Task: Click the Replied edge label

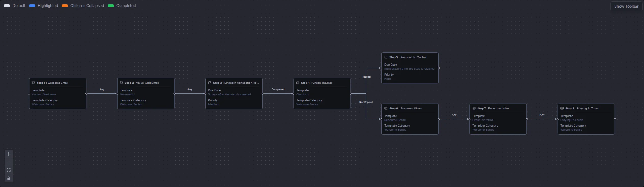Action: pos(366,77)
